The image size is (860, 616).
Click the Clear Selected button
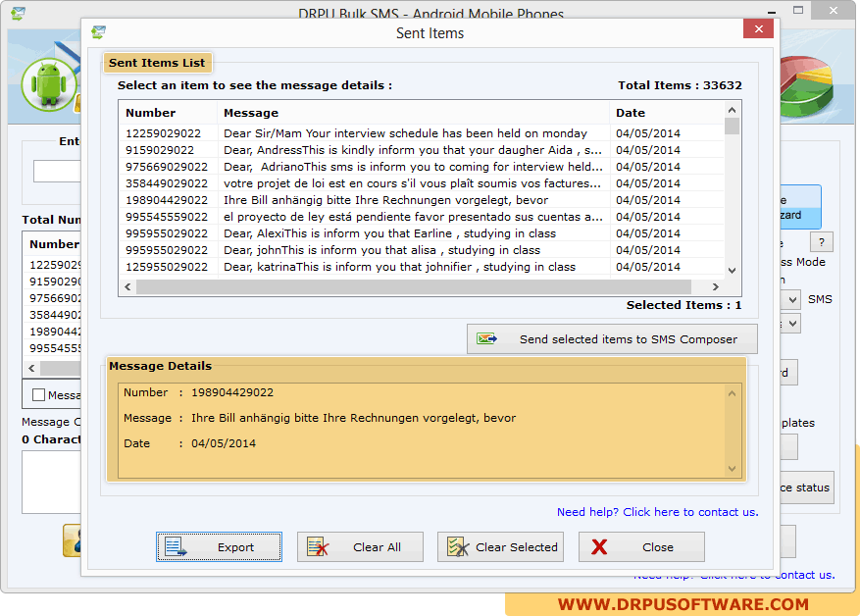500,547
